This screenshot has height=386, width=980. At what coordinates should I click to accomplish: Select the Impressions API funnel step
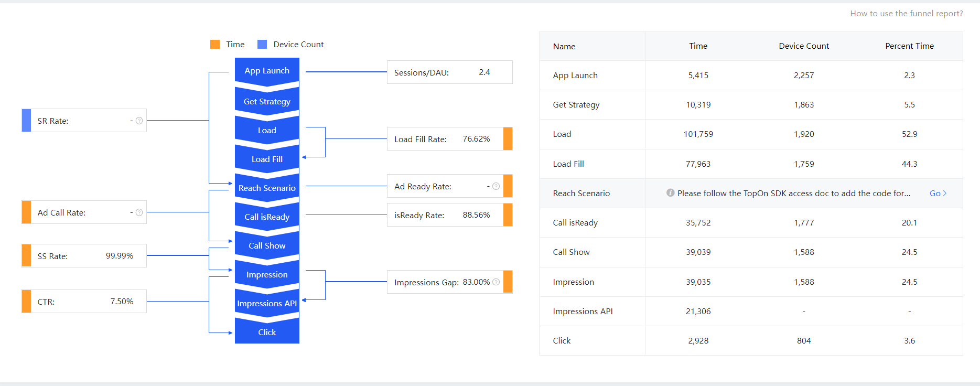(x=267, y=303)
